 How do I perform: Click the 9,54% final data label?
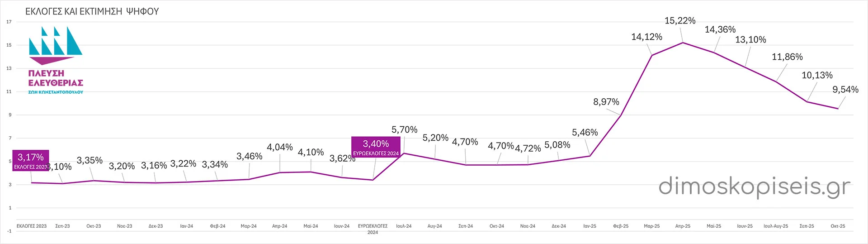(x=845, y=90)
